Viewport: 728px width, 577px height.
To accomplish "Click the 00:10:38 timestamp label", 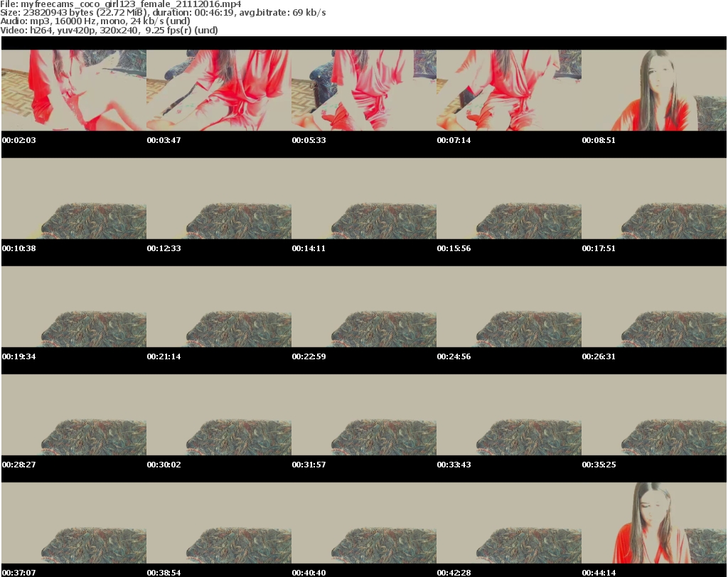I will [19, 248].
